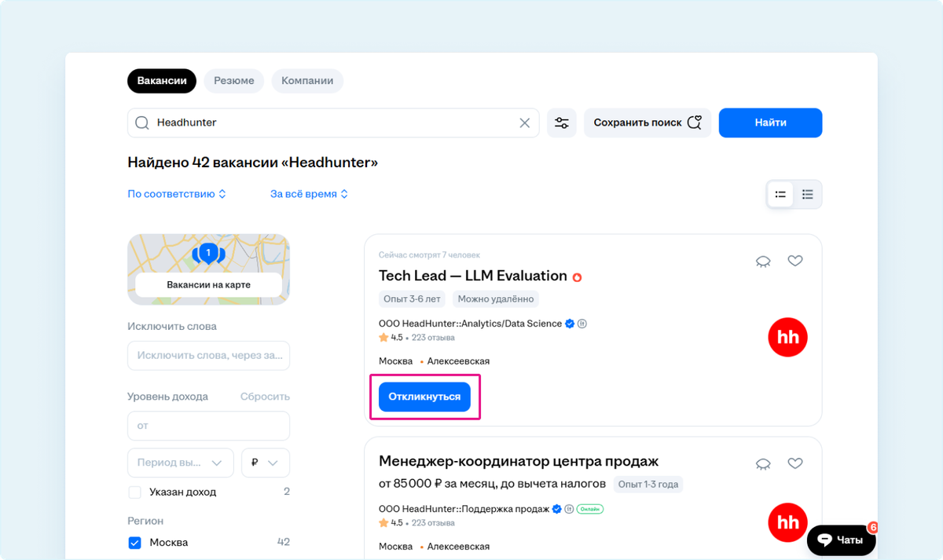Clear the Headhunter search query
This screenshot has height=560, width=943.
tap(525, 123)
